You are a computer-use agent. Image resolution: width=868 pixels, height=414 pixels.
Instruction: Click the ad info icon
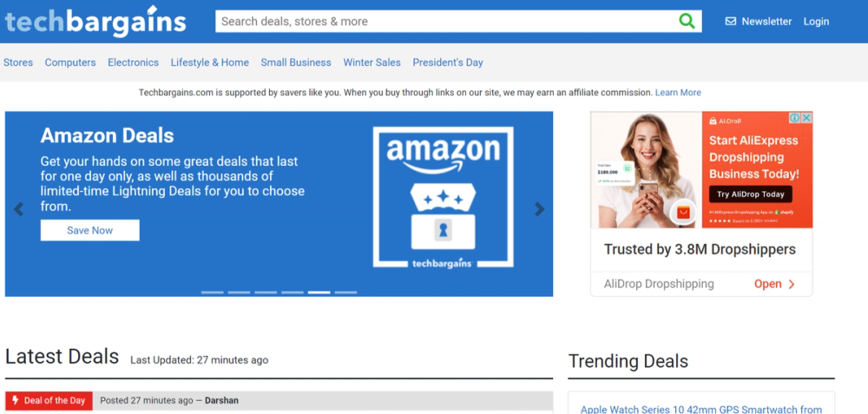[795, 118]
